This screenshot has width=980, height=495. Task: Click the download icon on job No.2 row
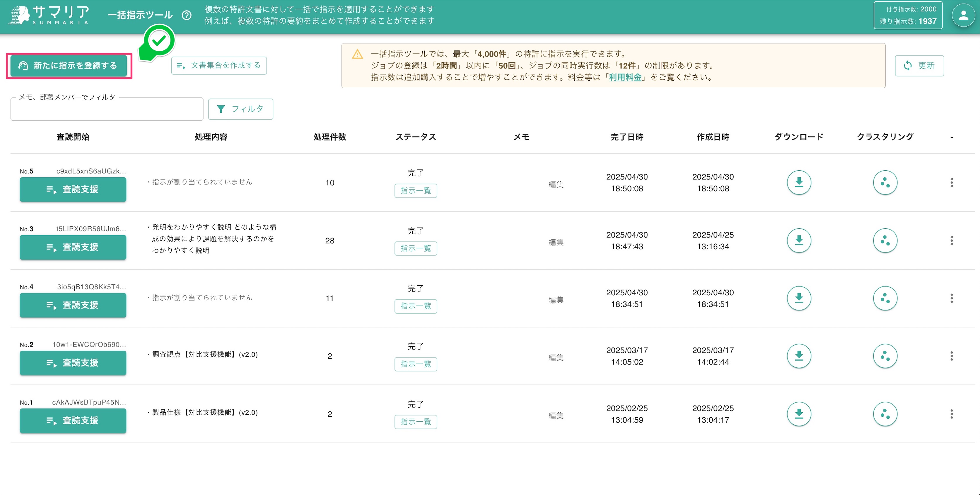799,356
